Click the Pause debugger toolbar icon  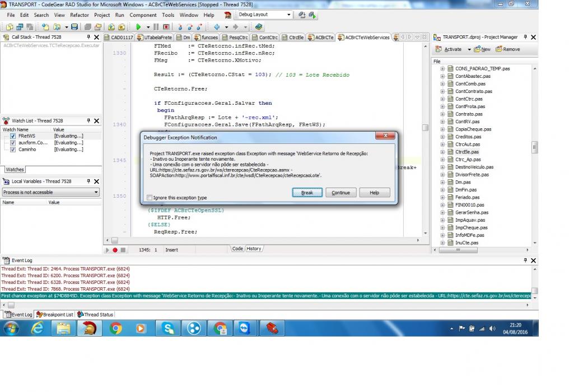pyautogui.click(x=156, y=27)
